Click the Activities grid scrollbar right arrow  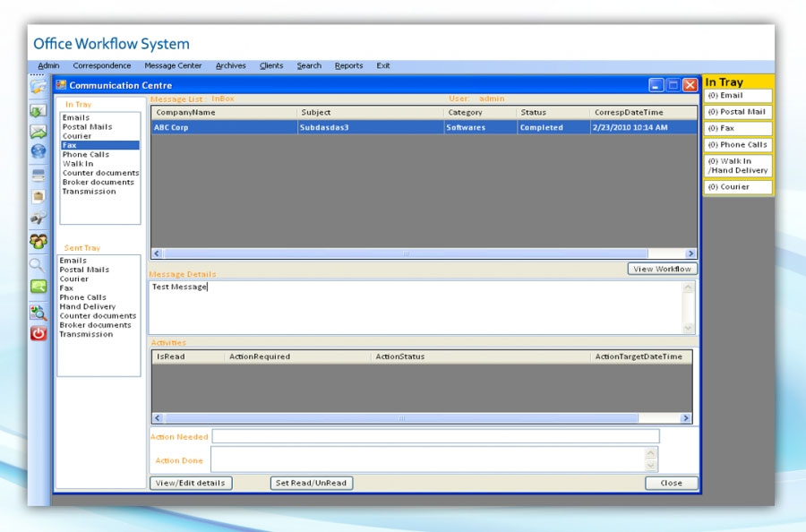685,418
